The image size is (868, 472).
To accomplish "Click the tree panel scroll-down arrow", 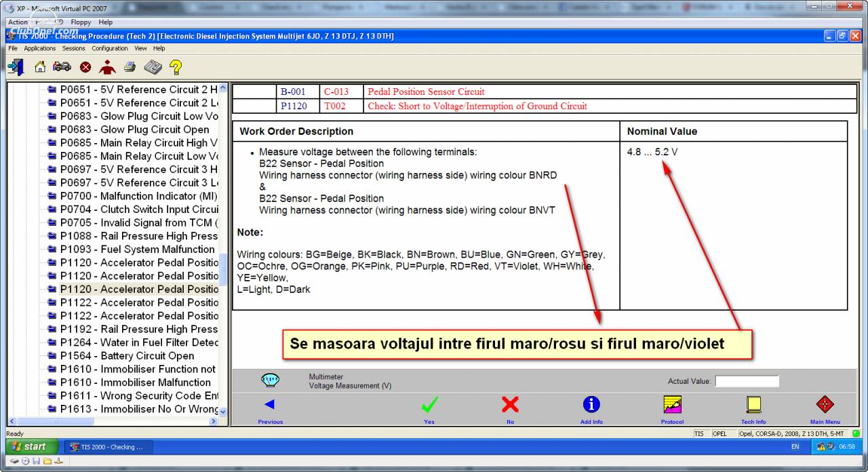I will coord(223,412).
